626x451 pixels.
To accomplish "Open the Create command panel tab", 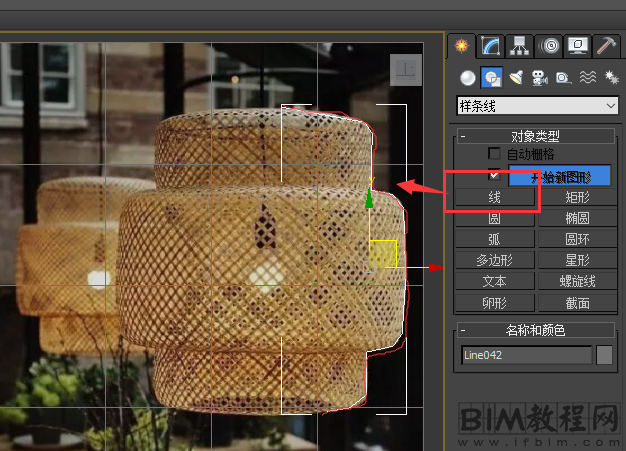I will [x=461, y=45].
